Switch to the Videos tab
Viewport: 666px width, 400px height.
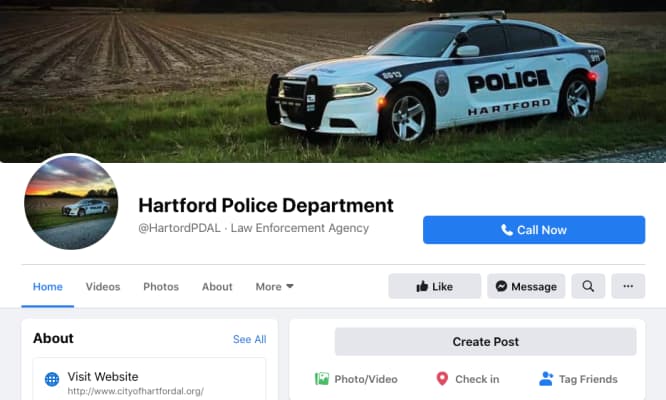point(103,287)
